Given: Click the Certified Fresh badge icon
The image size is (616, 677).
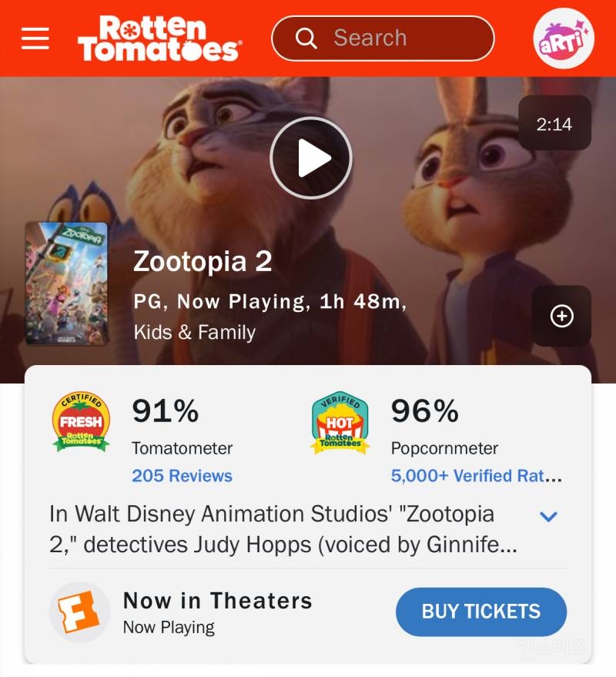Looking at the screenshot, I should 81,422.
